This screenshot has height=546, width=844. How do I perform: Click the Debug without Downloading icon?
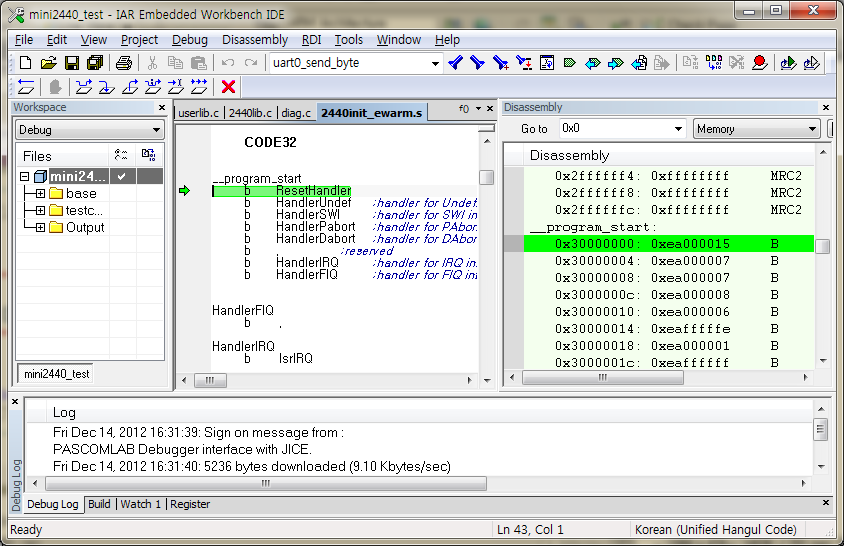pyautogui.click(x=811, y=63)
